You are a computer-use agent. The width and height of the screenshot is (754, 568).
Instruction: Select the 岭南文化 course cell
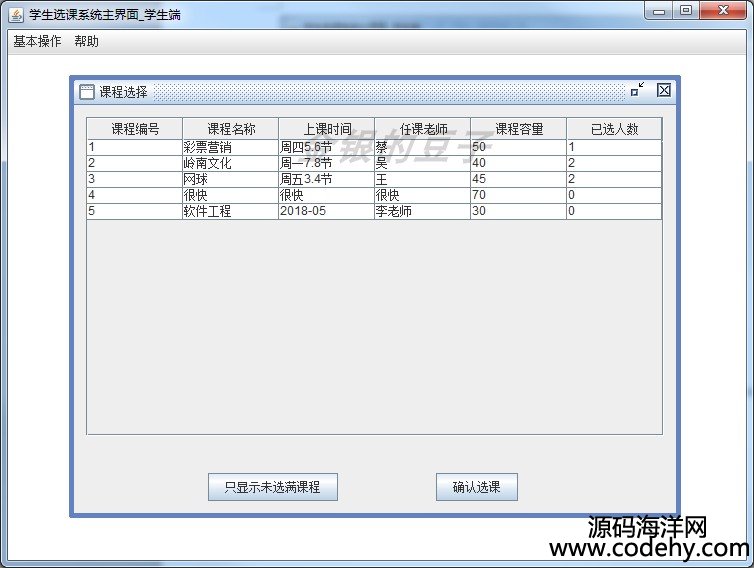(230, 163)
